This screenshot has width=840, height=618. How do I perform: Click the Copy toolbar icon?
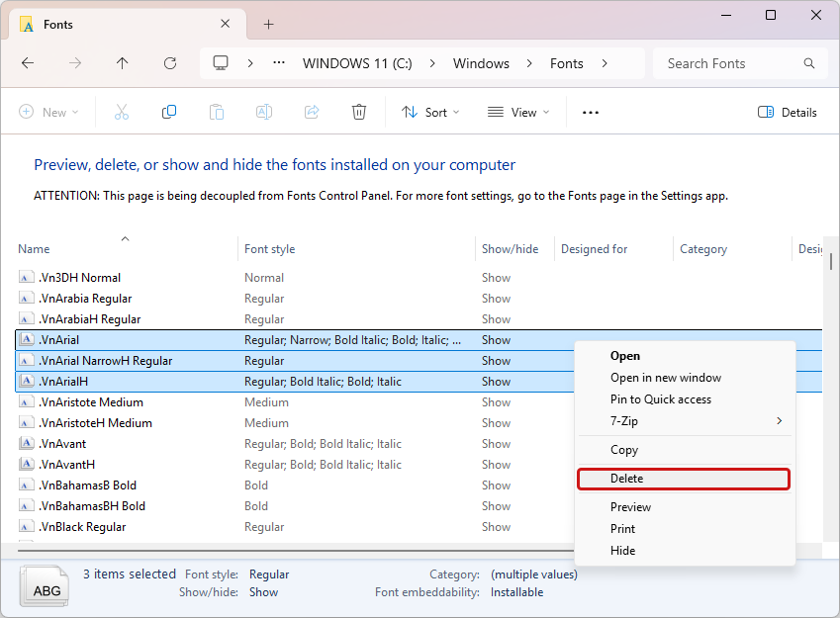pyautogui.click(x=169, y=112)
